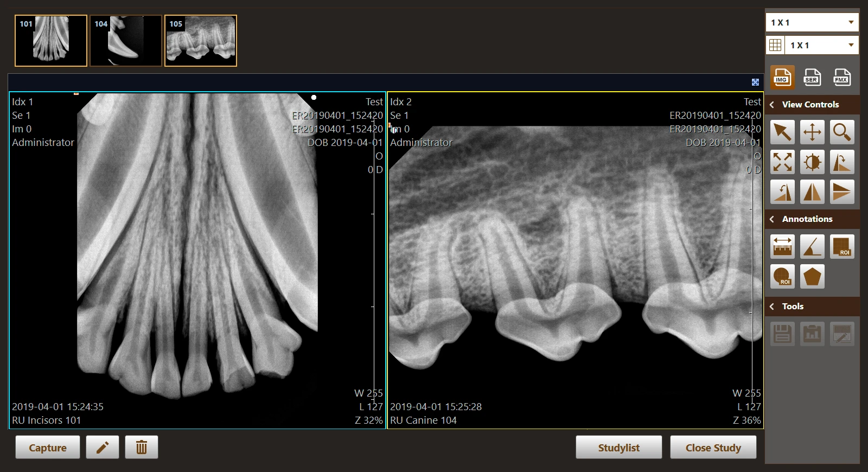This screenshot has height=472, width=868.
Task: Open the grid 1 X 1 dropdown
Action: [x=821, y=45]
